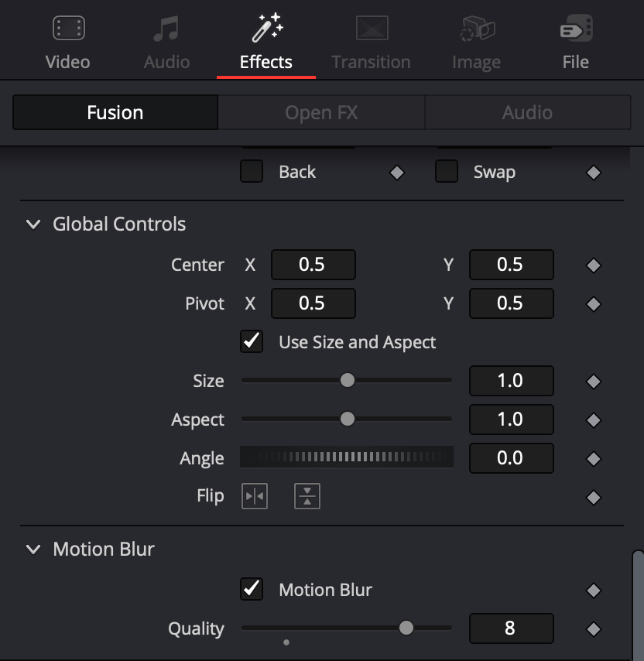Flip the image vertically

[307, 496]
